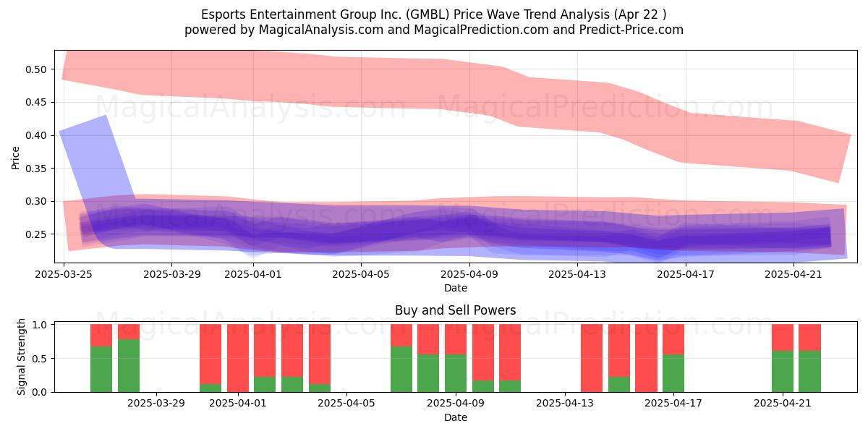Click the 2025-04-01 date tick under the price chart

coord(253,275)
